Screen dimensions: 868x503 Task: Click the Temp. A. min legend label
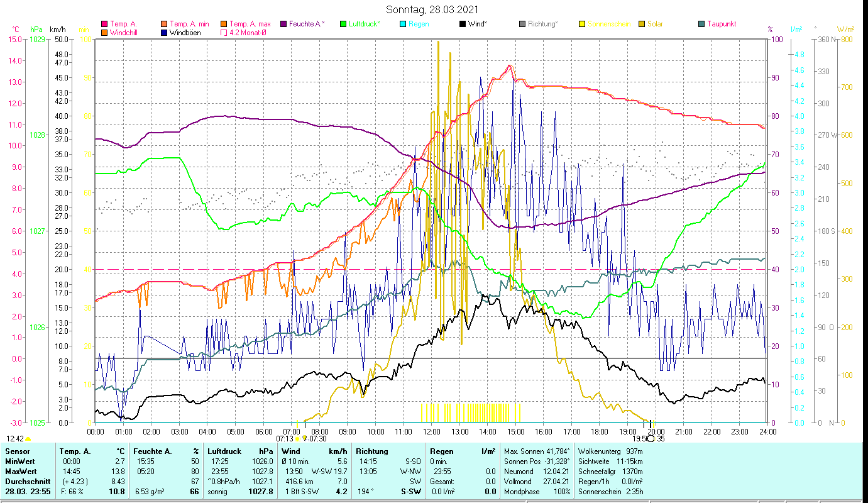pos(189,24)
